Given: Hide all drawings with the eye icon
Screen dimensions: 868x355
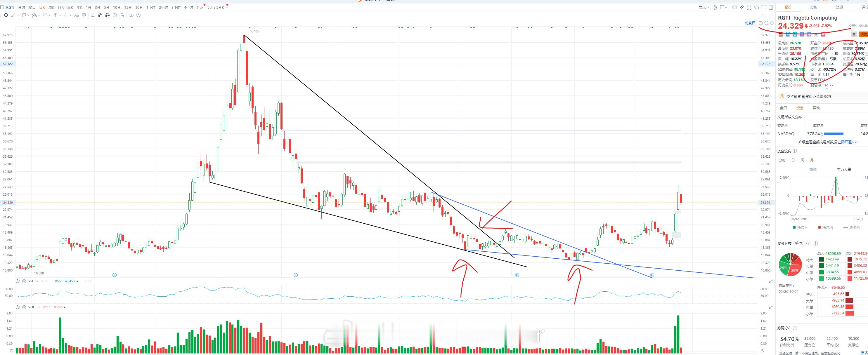Looking at the screenshot, I should click(x=115, y=15).
